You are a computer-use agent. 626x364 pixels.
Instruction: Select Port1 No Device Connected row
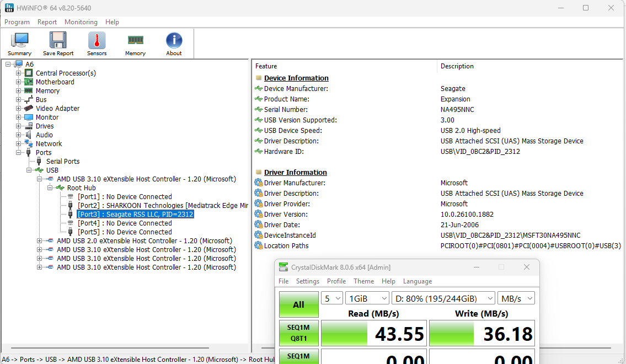[125, 197]
